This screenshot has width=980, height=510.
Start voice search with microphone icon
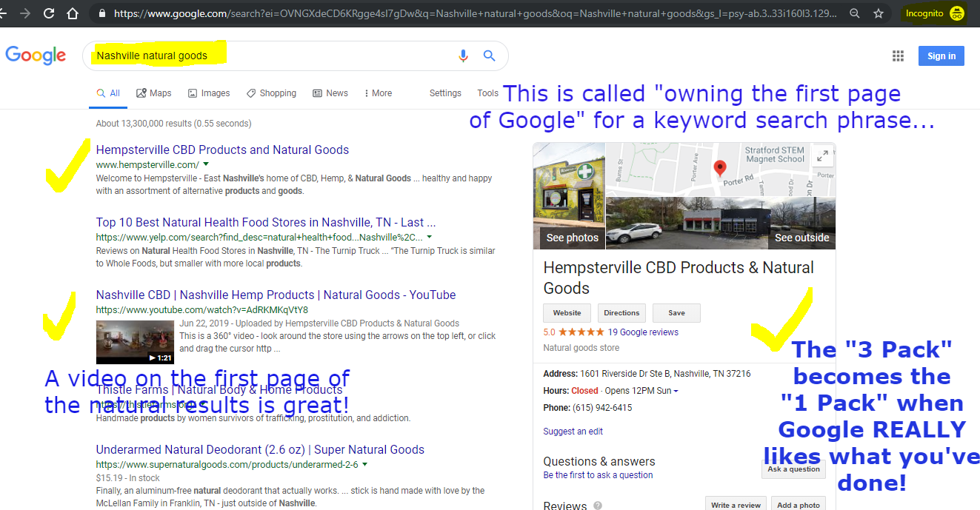(x=464, y=56)
